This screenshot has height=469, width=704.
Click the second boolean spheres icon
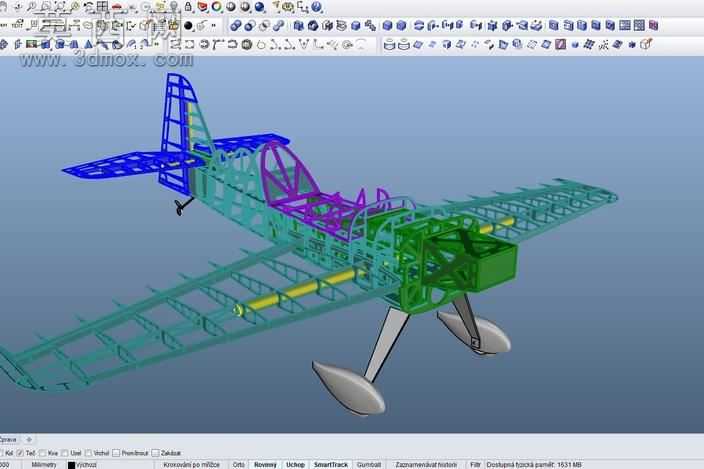coord(250,26)
